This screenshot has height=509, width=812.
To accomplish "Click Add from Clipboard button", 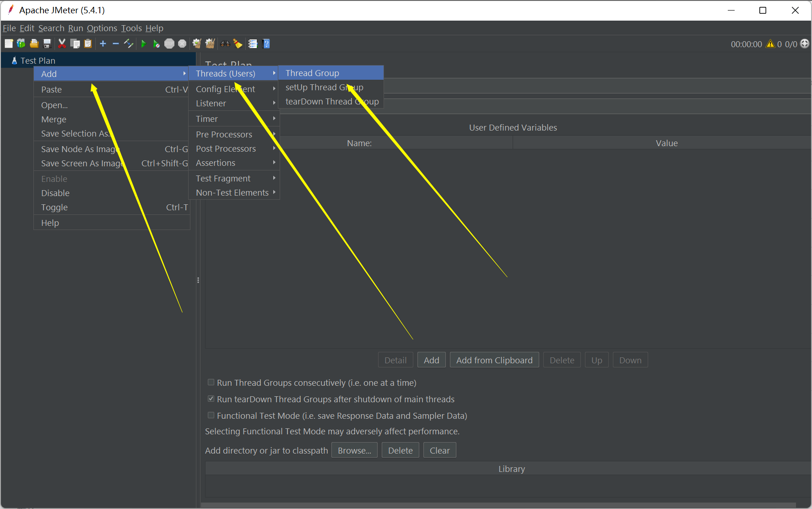I will (x=494, y=360).
